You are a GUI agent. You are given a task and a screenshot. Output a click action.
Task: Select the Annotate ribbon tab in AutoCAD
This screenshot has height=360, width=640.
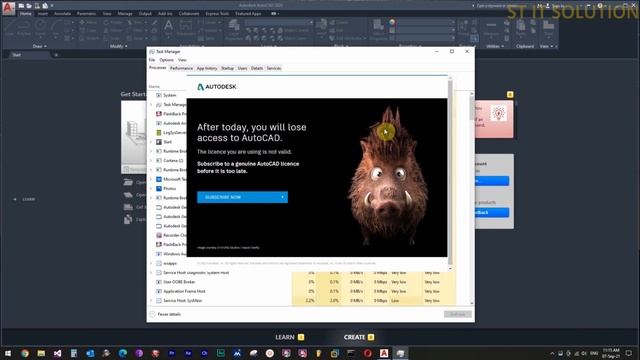(x=62, y=13)
